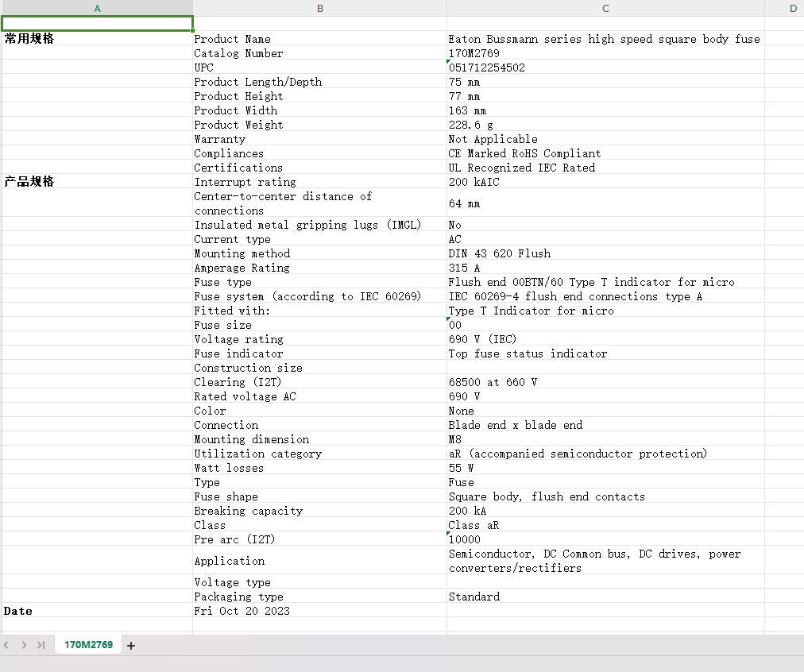Select the 'Catalog Number' cell
Viewport: 804px width, 672px height.
coord(320,53)
